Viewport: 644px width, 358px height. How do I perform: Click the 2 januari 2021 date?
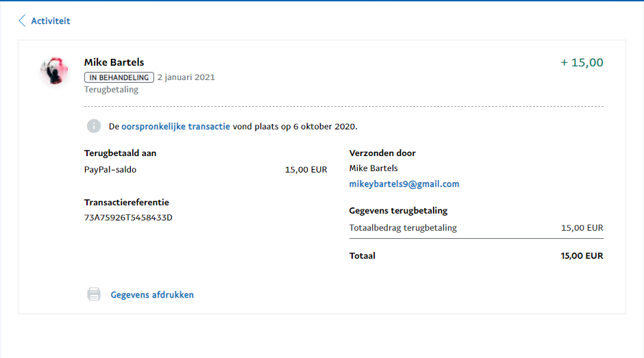(x=186, y=77)
